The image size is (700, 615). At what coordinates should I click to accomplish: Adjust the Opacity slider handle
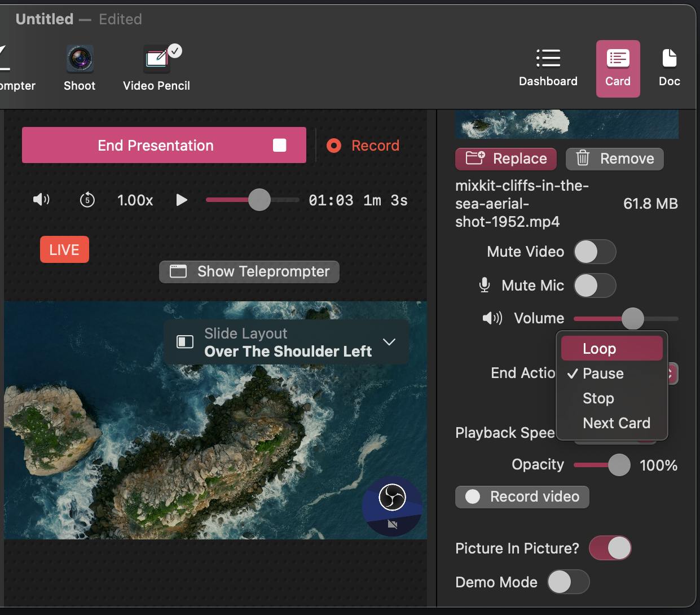tap(619, 465)
